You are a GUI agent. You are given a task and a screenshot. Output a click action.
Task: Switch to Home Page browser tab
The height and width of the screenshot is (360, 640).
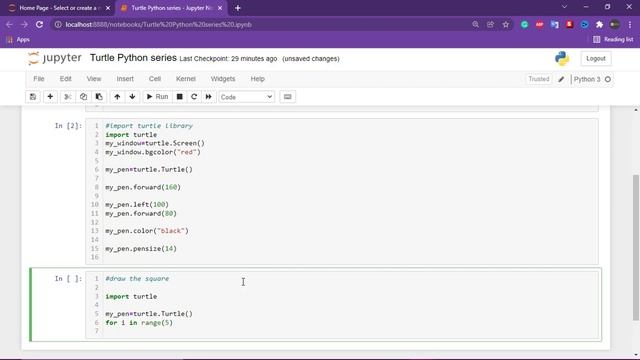[59, 8]
